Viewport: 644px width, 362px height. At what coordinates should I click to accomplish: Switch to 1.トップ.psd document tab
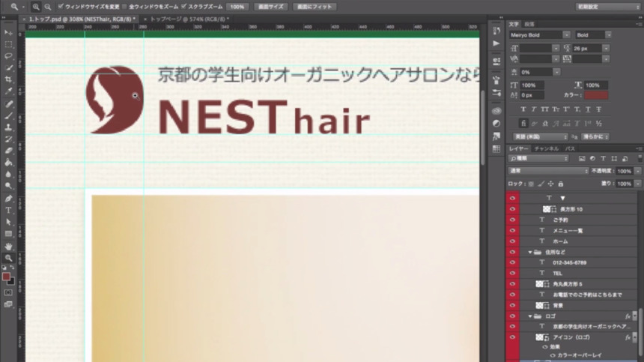pyautogui.click(x=82, y=19)
